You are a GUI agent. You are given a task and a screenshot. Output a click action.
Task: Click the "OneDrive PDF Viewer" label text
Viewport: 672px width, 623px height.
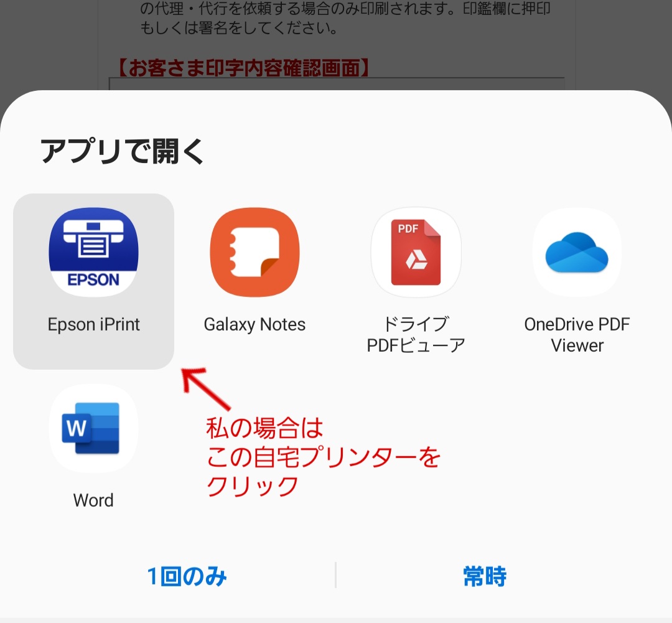(577, 335)
